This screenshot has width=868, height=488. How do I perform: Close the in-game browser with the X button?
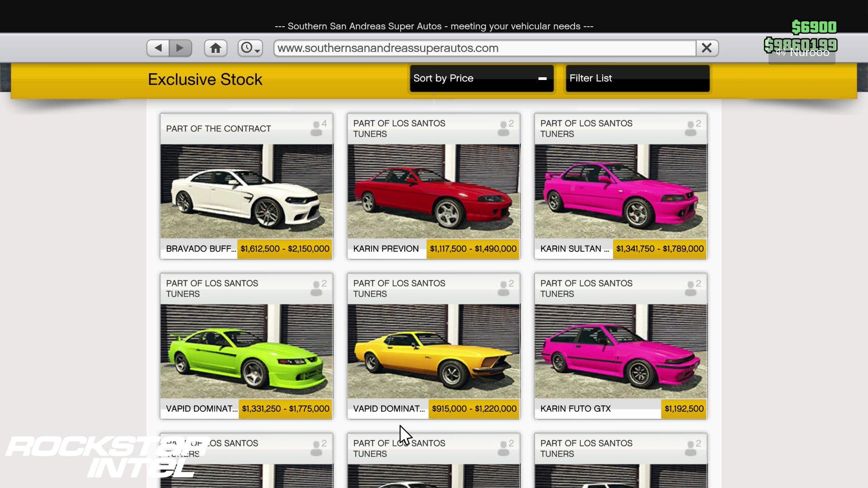(707, 48)
